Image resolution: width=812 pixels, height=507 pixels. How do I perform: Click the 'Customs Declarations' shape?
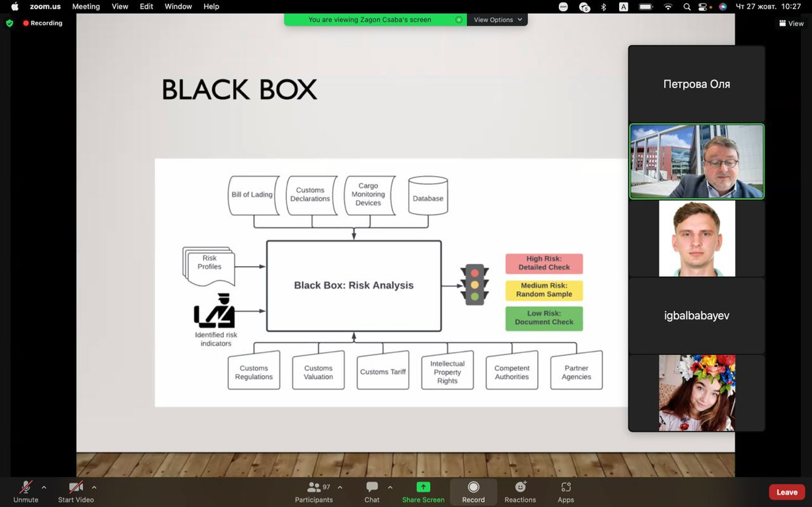point(311,195)
